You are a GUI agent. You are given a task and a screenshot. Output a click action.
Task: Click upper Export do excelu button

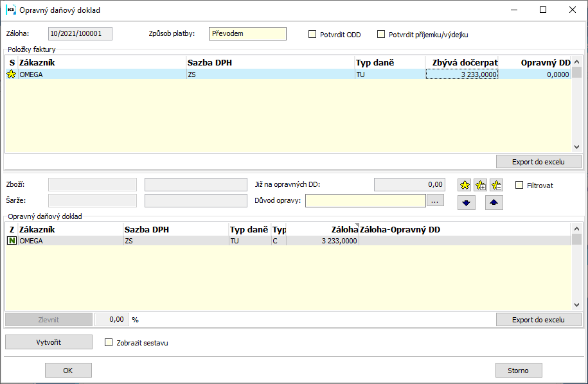click(x=539, y=162)
